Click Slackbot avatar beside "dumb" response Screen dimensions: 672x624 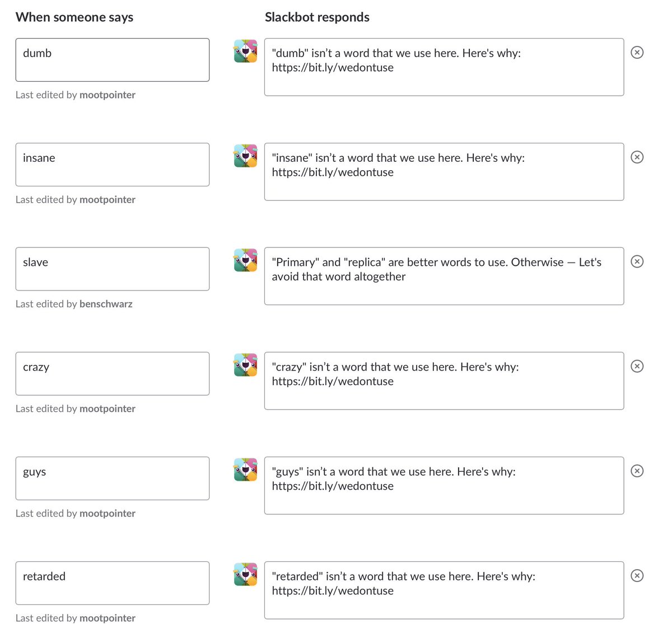pyautogui.click(x=245, y=51)
